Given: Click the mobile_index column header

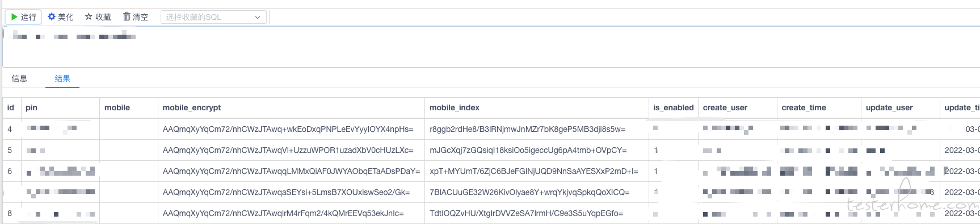Looking at the screenshot, I should click(x=455, y=107).
